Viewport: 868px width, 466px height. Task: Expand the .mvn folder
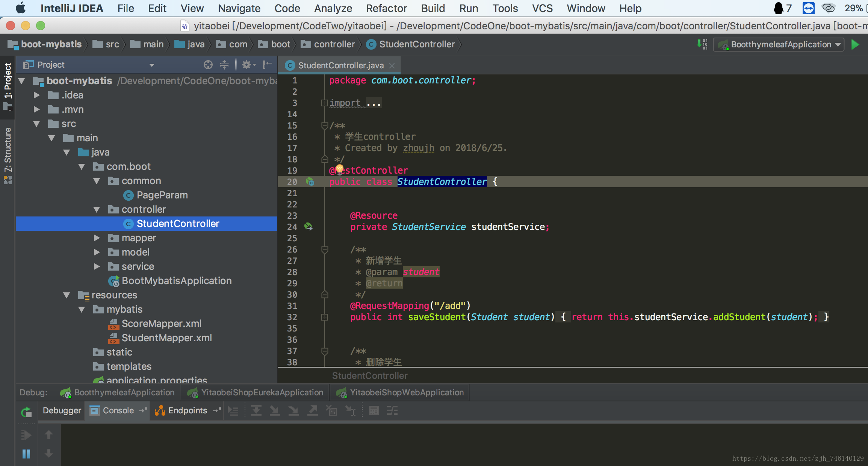(x=36, y=109)
